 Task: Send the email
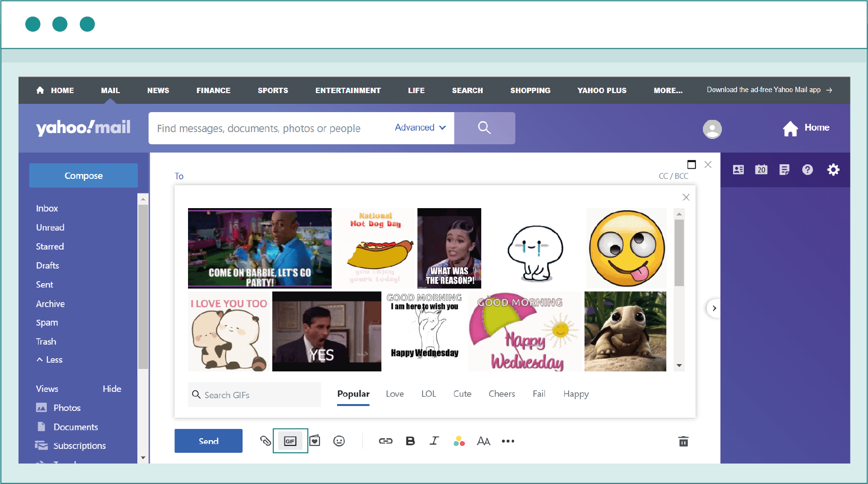click(x=208, y=441)
